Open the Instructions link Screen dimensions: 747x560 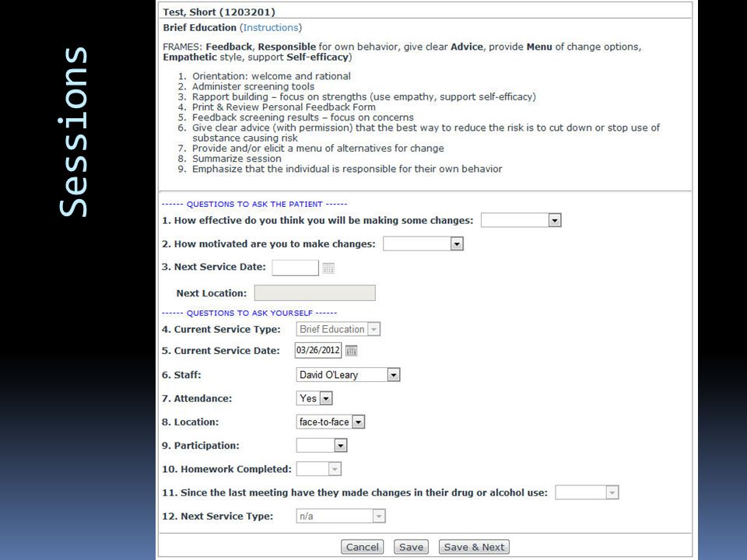(x=271, y=28)
